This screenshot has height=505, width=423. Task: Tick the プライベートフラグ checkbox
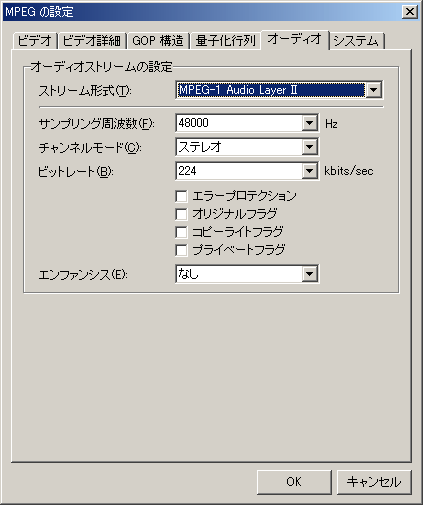tap(181, 250)
